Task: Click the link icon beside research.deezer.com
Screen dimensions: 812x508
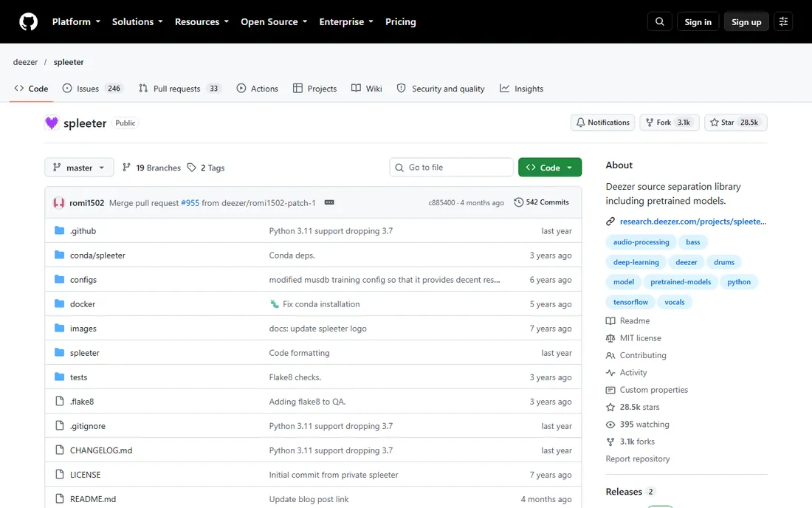Action: pos(610,222)
